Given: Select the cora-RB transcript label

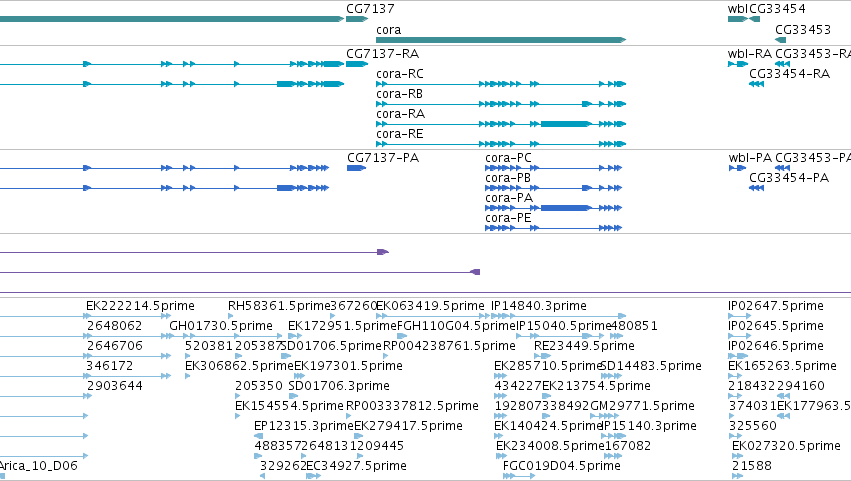Looking at the screenshot, I should [399, 94].
